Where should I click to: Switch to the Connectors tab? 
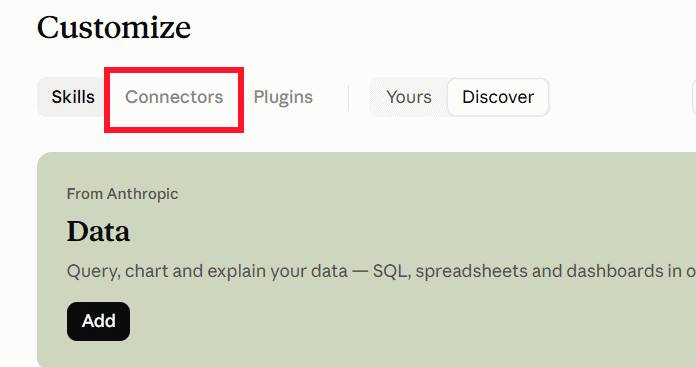point(174,97)
